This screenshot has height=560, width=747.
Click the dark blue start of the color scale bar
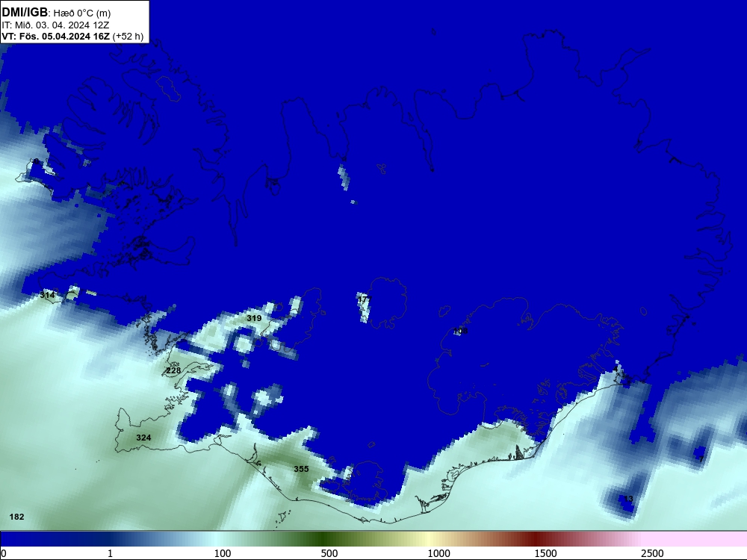click(x=28, y=539)
